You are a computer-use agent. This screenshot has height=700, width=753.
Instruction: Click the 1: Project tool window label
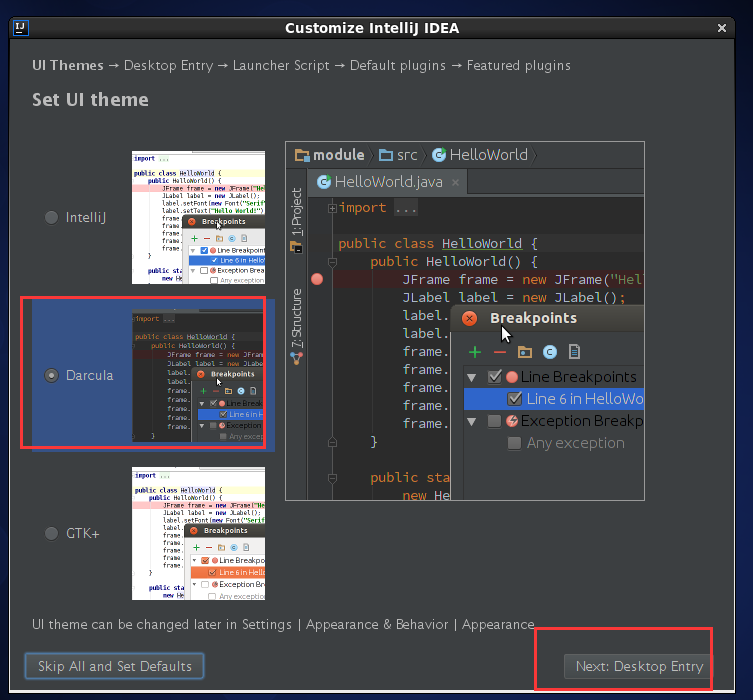pyautogui.click(x=297, y=212)
